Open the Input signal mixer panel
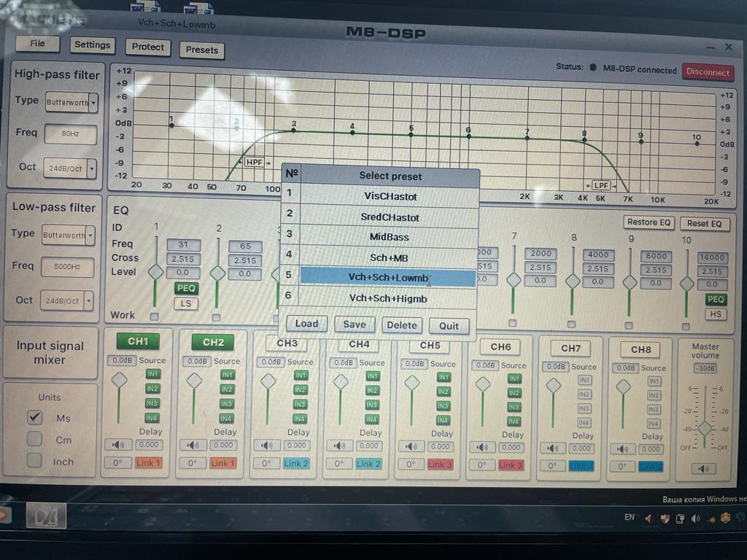The height and width of the screenshot is (560, 747). pos(50,352)
